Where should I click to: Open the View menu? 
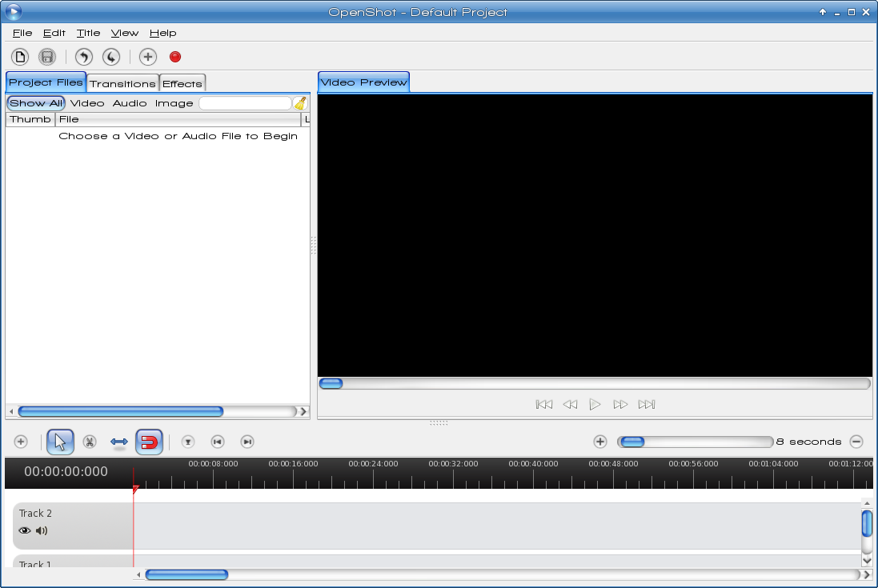coord(125,33)
